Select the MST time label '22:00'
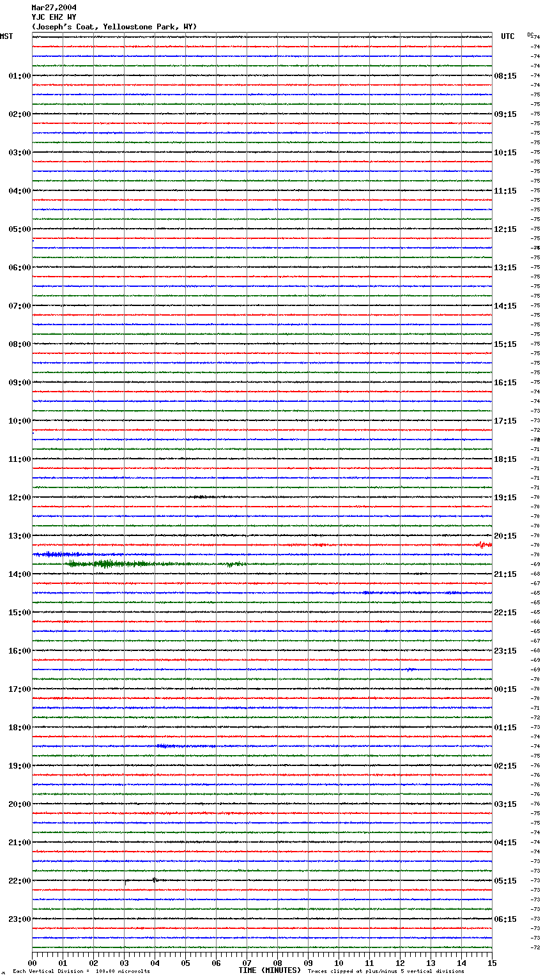Screen dimensions: 543x980 point(20,881)
